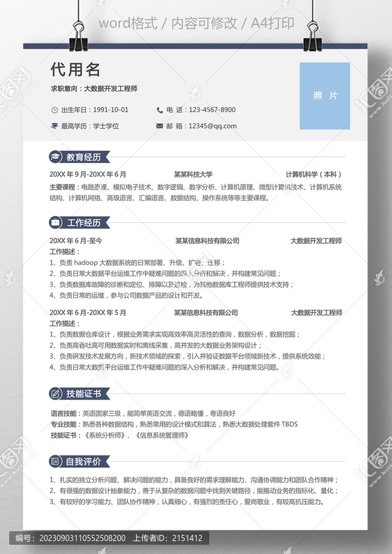Click the briefcase icon beside 工作经历
Screen dimensions: 392x554
(55, 223)
